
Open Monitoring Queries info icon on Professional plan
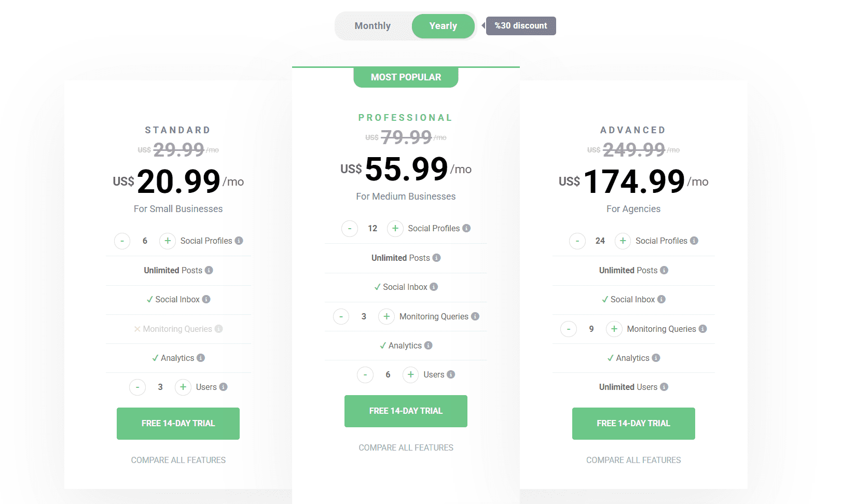pos(476,316)
